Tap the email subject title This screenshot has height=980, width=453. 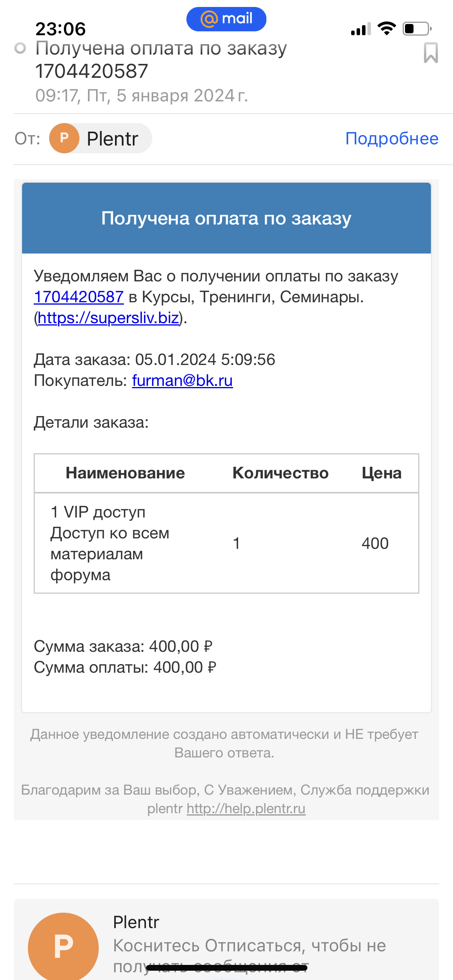[161, 60]
